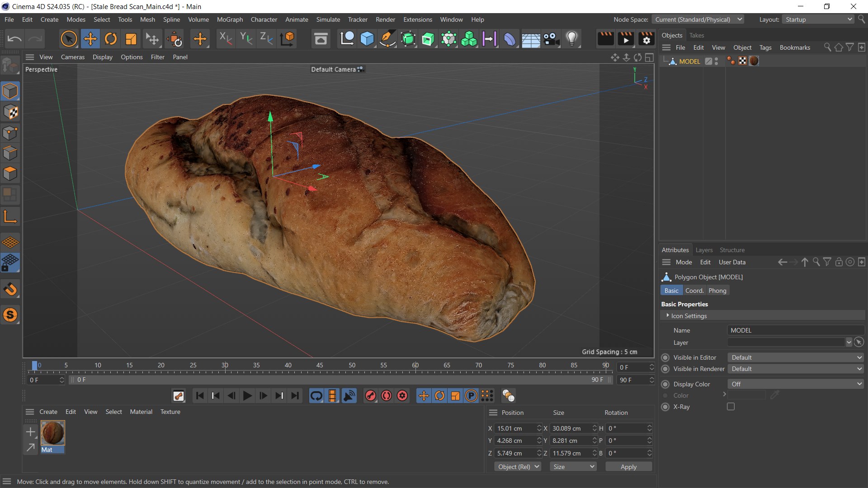Select the MODEL object in Objects list
This screenshot has width=868, height=488.
(x=689, y=61)
